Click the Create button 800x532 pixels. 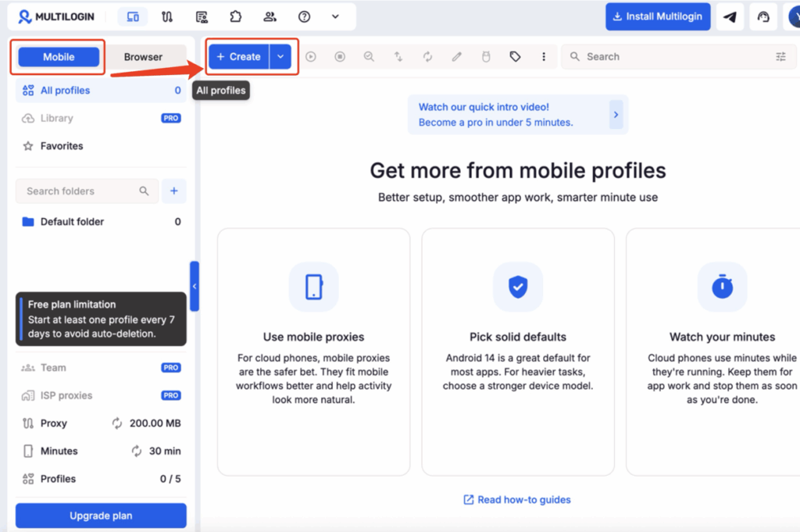239,56
